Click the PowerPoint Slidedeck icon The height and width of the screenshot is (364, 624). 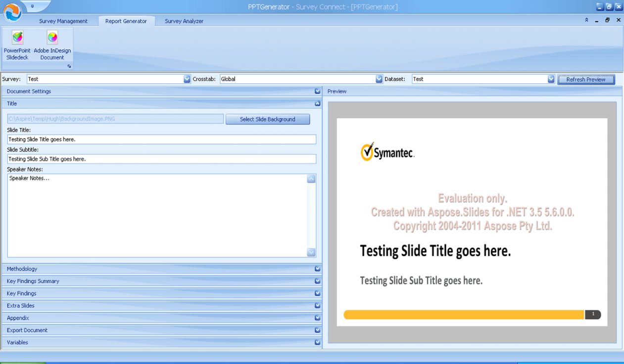pyautogui.click(x=17, y=38)
